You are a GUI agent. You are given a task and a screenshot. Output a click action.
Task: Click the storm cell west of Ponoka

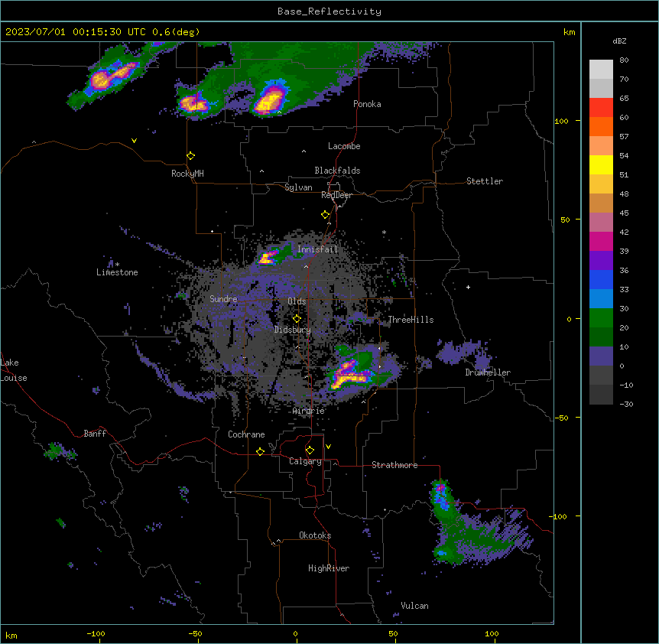tap(269, 101)
